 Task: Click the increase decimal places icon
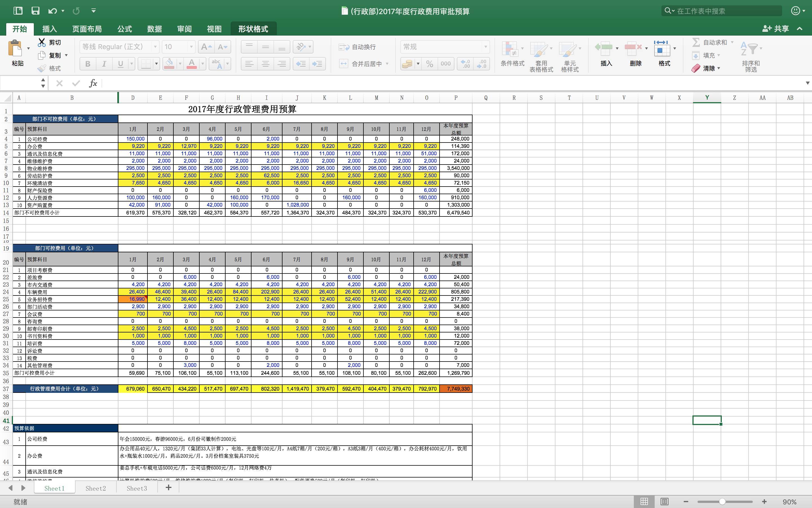(465, 63)
